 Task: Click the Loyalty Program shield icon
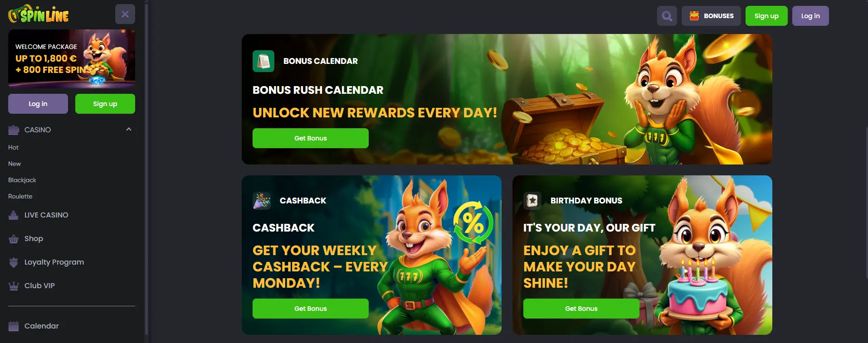pos(14,262)
